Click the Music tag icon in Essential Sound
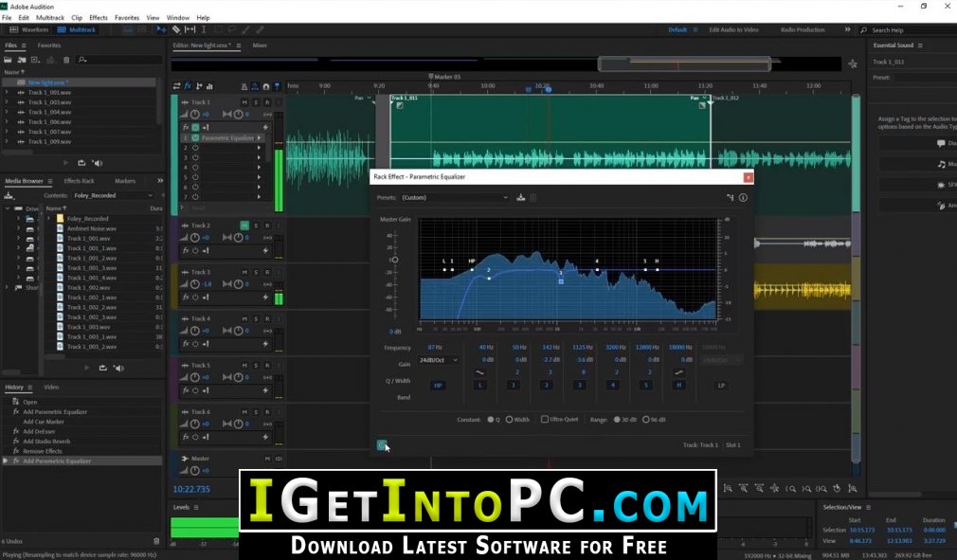Image resolution: width=957 pixels, height=560 pixels. point(941,164)
